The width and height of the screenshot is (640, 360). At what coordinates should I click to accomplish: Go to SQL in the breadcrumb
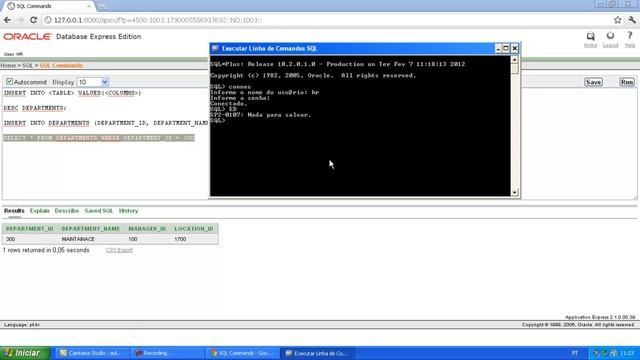pyautogui.click(x=27, y=65)
